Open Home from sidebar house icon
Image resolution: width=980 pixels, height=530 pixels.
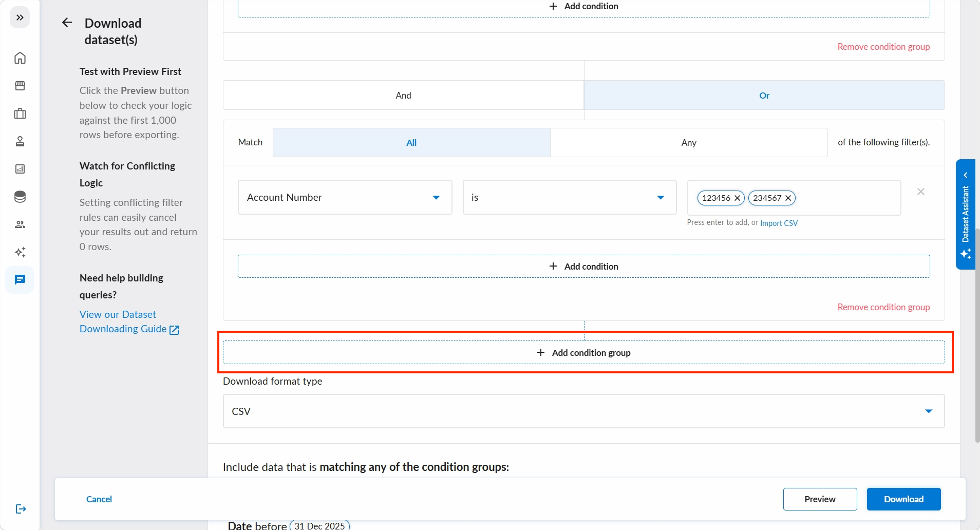click(x=20, y=58)
